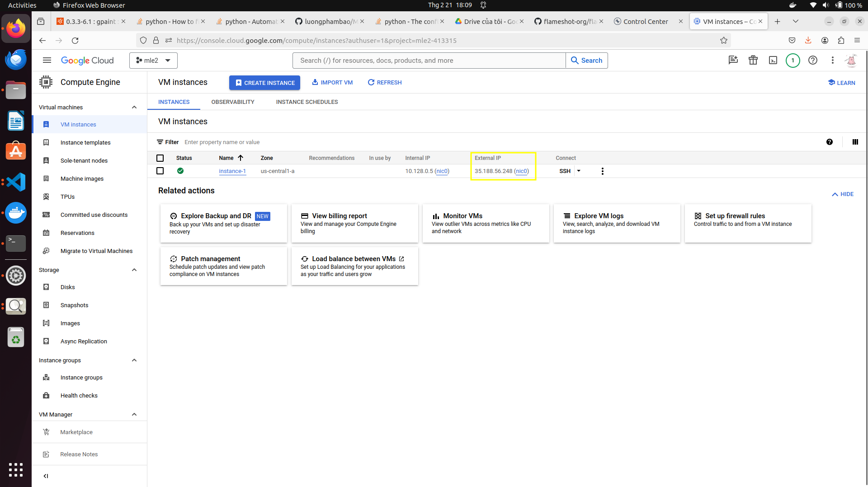Screen dimensions: 868x487
Task: Open SSH connection options dropdown arrow
Action: coord(579,171)
